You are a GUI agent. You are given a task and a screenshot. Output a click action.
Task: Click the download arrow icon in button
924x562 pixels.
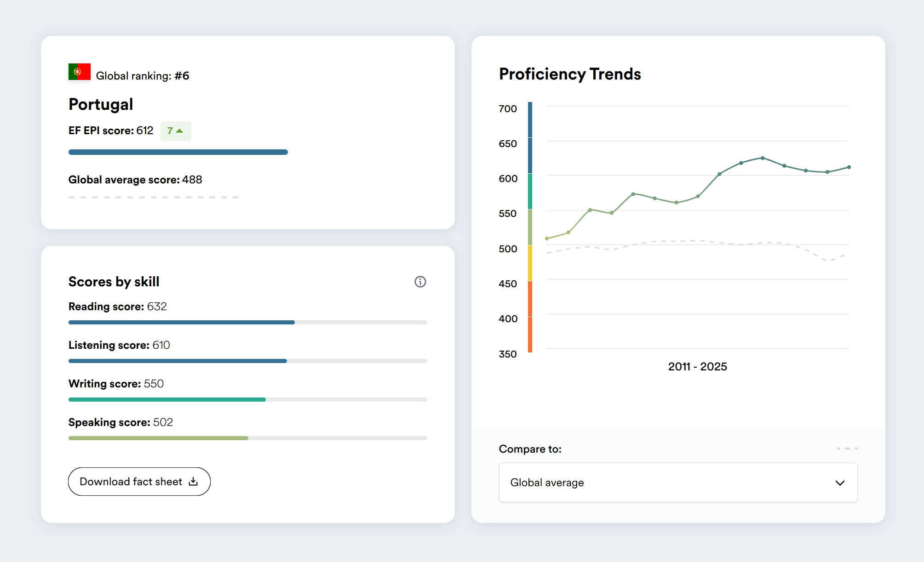(194, 481)
